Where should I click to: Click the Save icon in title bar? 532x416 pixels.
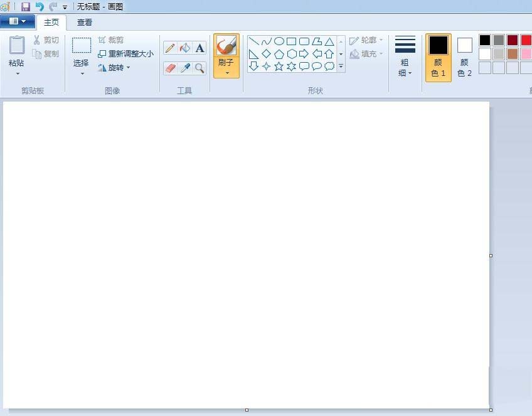pos(26,6)
